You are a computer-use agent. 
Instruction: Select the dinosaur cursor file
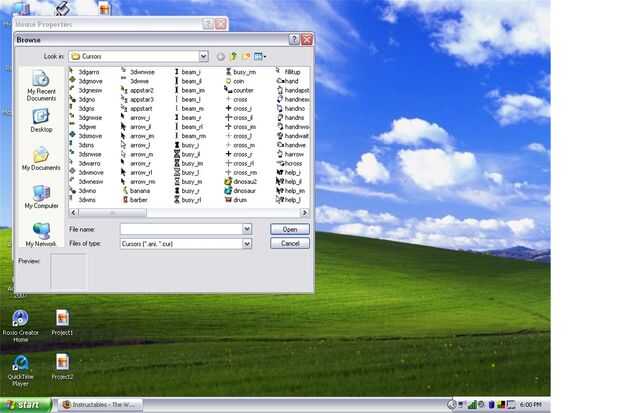240,191
